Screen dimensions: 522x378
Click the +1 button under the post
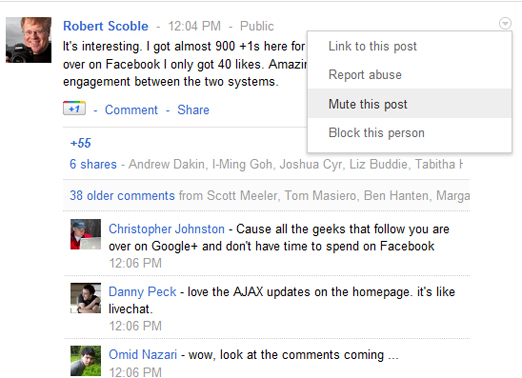pos(74,108)
